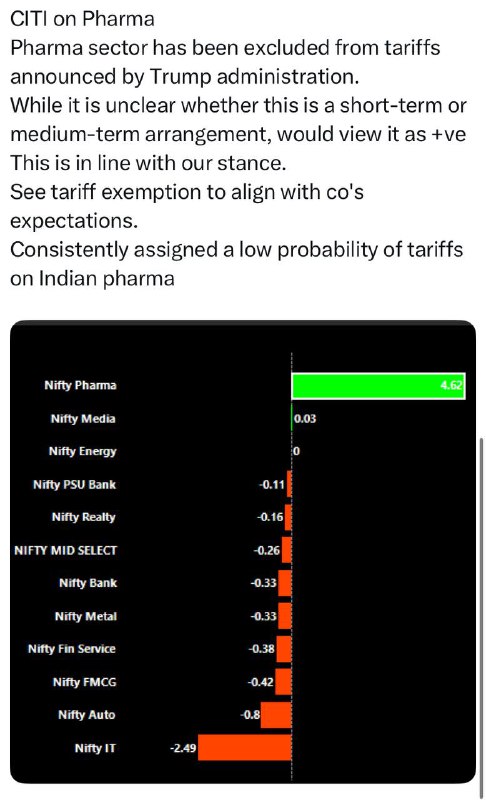
Task: Select the Nifty Metal label
Action: click(x=86, y=616)
